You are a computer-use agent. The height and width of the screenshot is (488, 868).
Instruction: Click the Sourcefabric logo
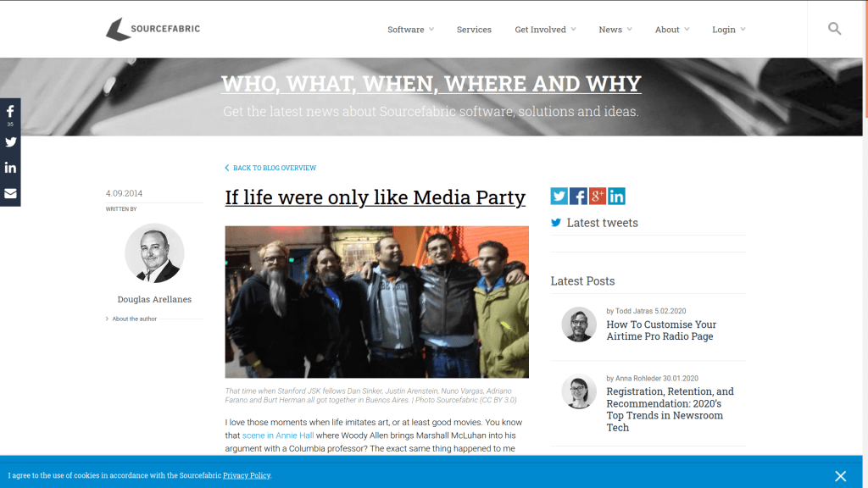[153, 29]
